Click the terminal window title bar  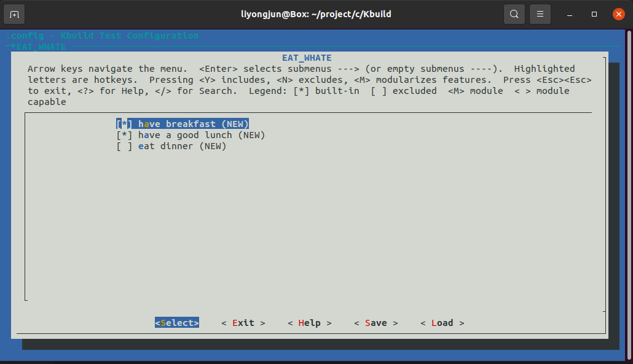coord(316,14)
